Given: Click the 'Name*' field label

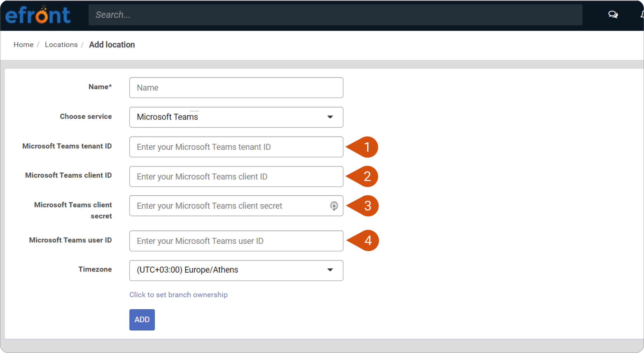Looking at the screenshot, I should 100,87.
